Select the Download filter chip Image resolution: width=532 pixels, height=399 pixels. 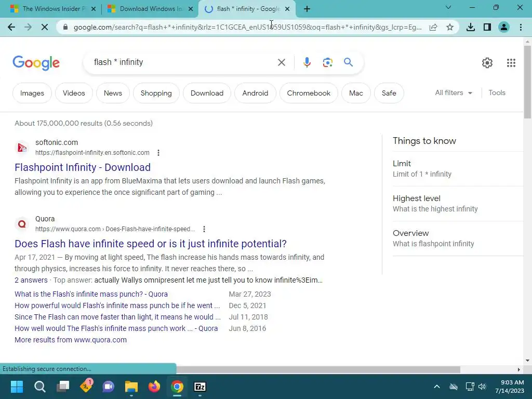coord(207,93)
